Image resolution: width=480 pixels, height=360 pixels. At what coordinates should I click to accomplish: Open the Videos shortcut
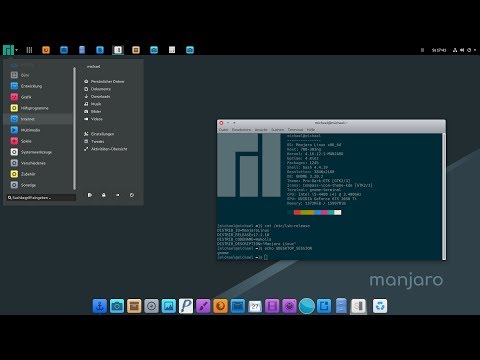(93, 119)
